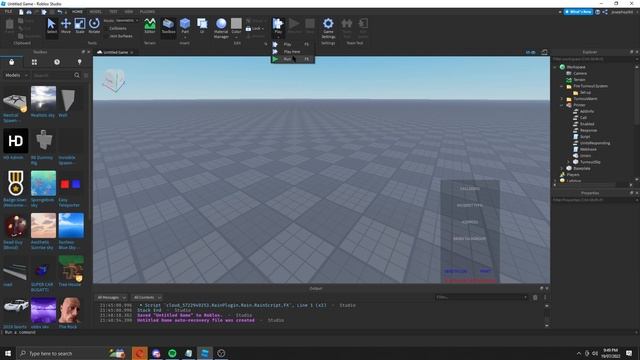Click the new file icon in quick access bar

pyautogui.click(x=21, y=12)
